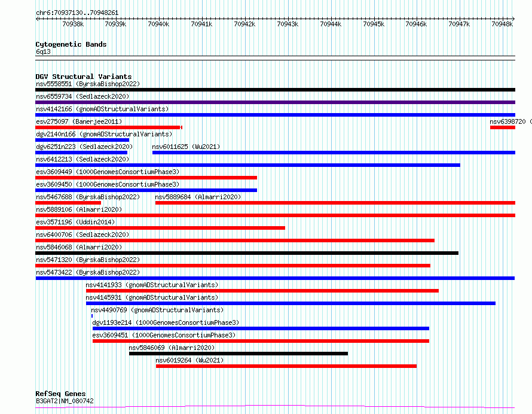Open nsv5471320 (ByrskaBishop2022) label
Image resolution: width=532 pixels, height=414 pixels.
click(88, 260)
